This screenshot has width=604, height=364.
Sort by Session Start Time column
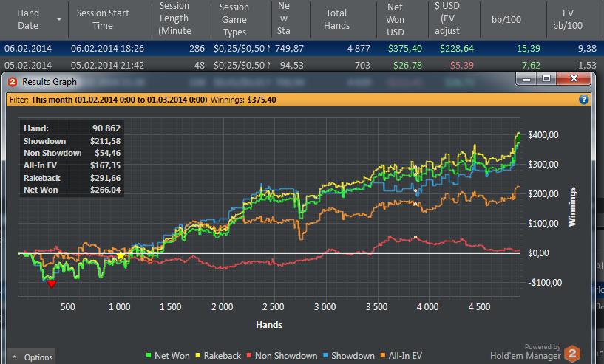click(103, 19)
